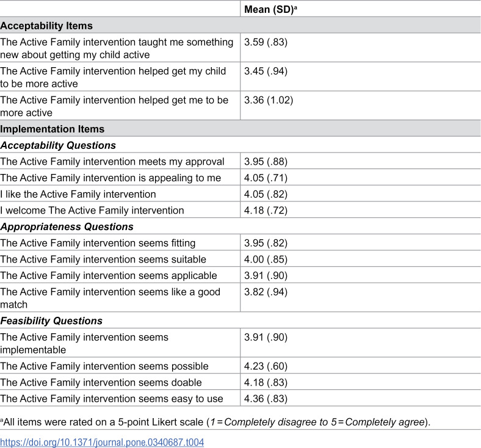
Task: Select the Implementation Items section heading
Action: coord(52,129)
